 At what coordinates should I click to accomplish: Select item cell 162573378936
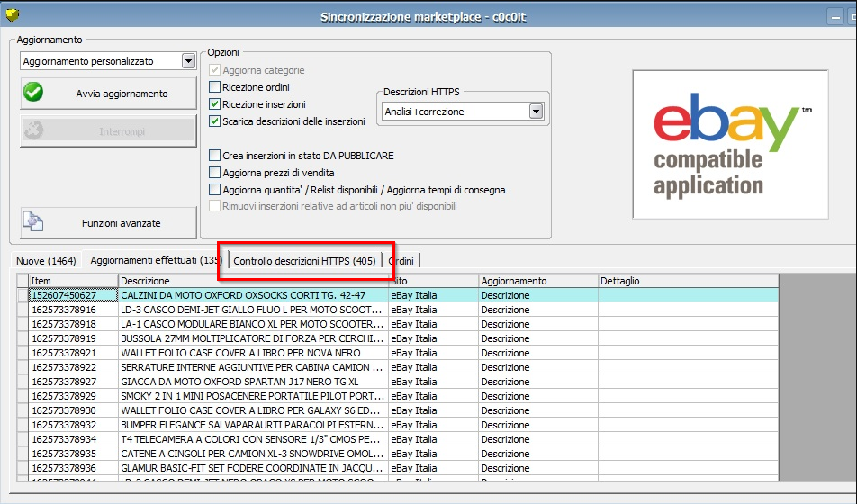click(x=73, y=468)
